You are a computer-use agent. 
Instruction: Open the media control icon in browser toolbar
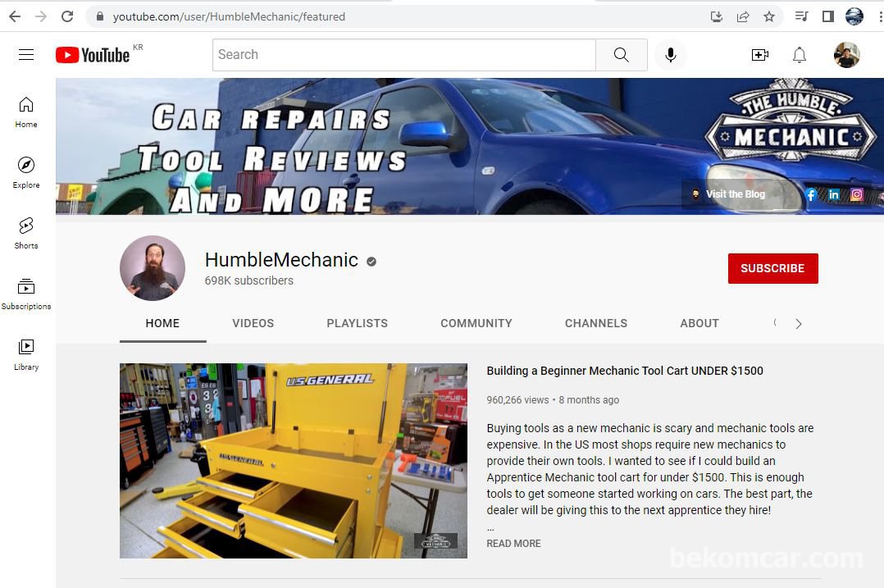[801, 16]
